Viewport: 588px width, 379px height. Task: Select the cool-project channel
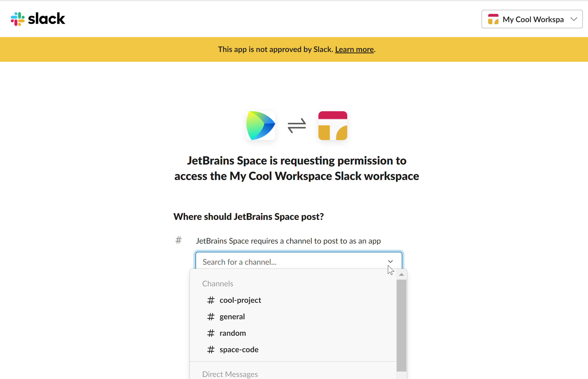[240, 300]
